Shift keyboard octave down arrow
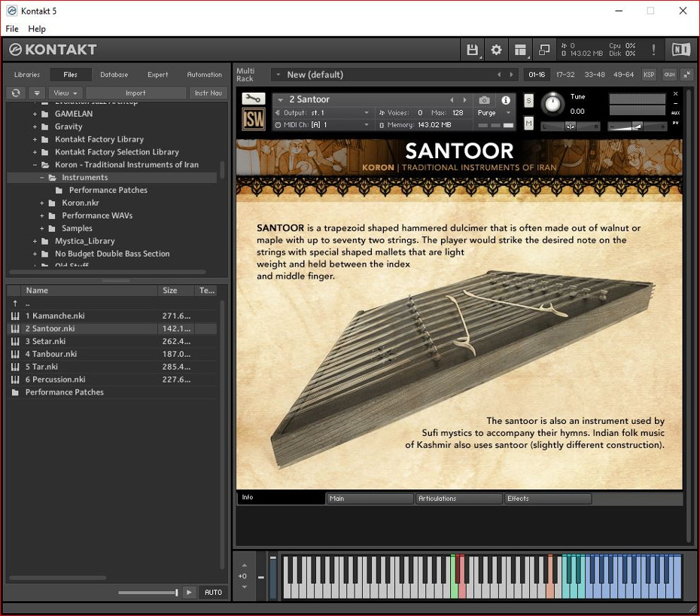The image size is (700, 616). [x=244, y=587]
